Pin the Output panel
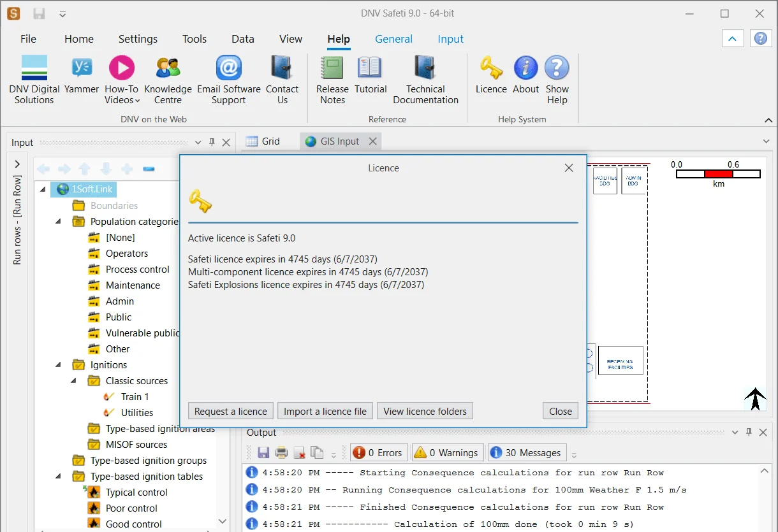Screen dimensions: 778x532 tap(749, 433)
